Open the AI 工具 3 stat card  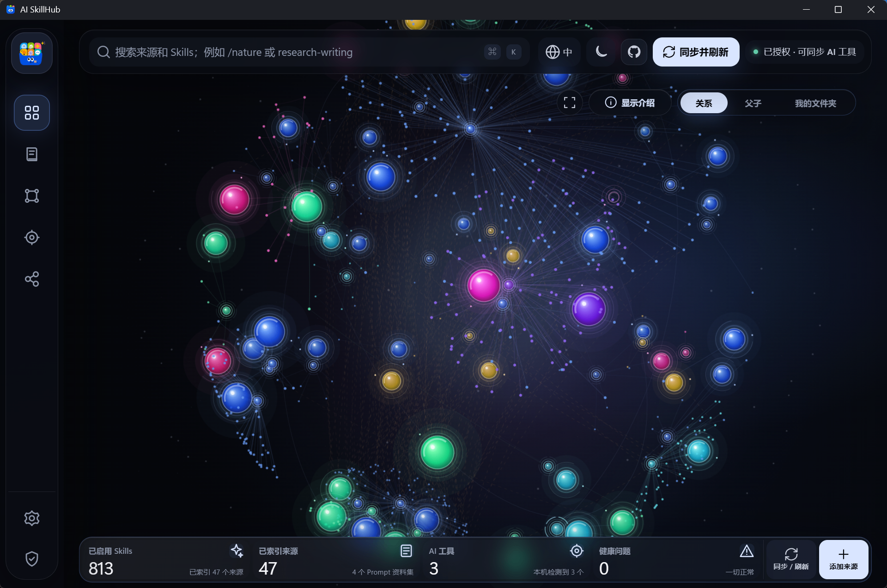point(506,560)
